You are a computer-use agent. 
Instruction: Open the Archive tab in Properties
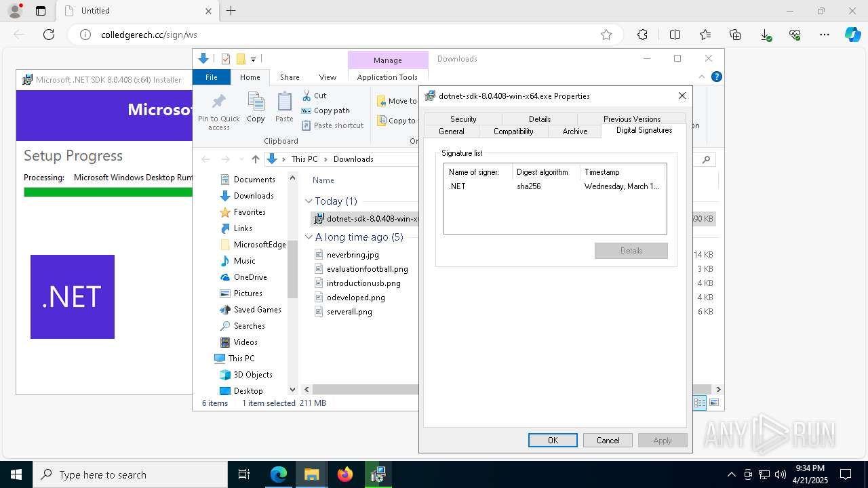(574, 131)
